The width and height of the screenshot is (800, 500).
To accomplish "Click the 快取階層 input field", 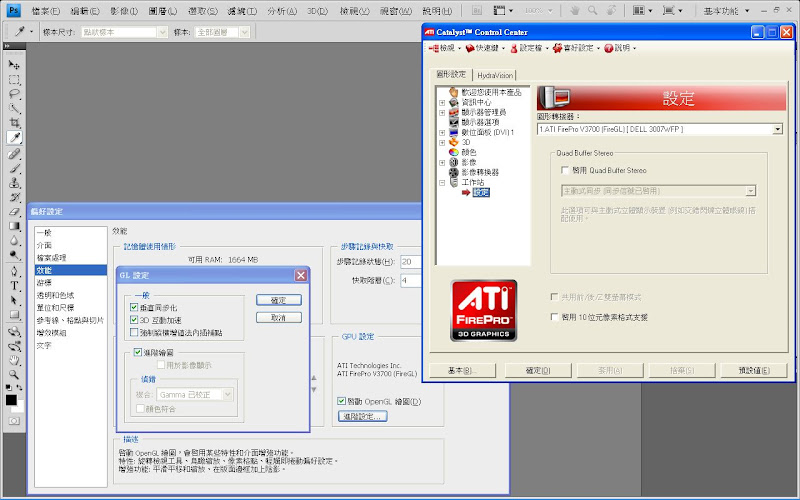I will (x=411, y=280).
